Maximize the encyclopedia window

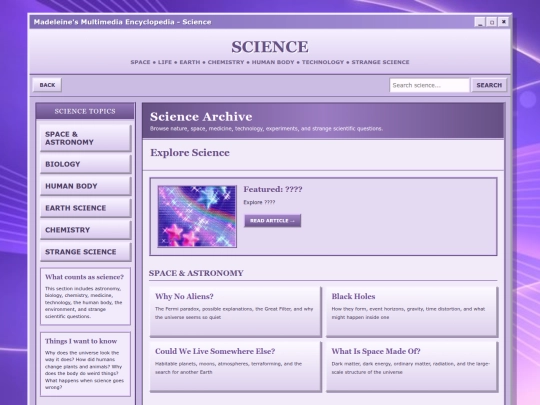(x=491, y=22)
